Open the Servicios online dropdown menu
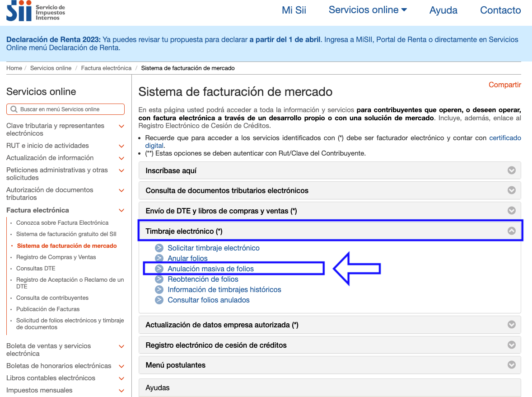Viewport: 532px width, 397px height. (x=368, y=10)
